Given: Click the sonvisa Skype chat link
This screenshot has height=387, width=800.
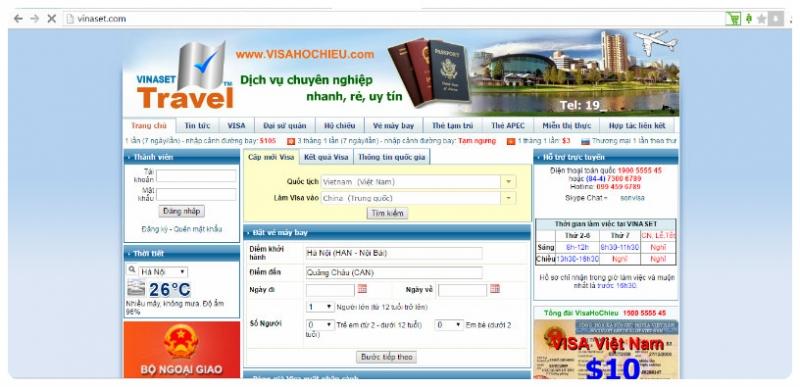Looking at the screenshot, I should pyautogui.click(x=632, y=198).
